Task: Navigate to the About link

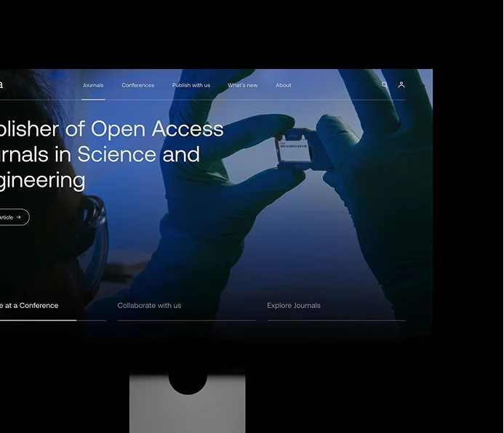Action: coord(283,86)
